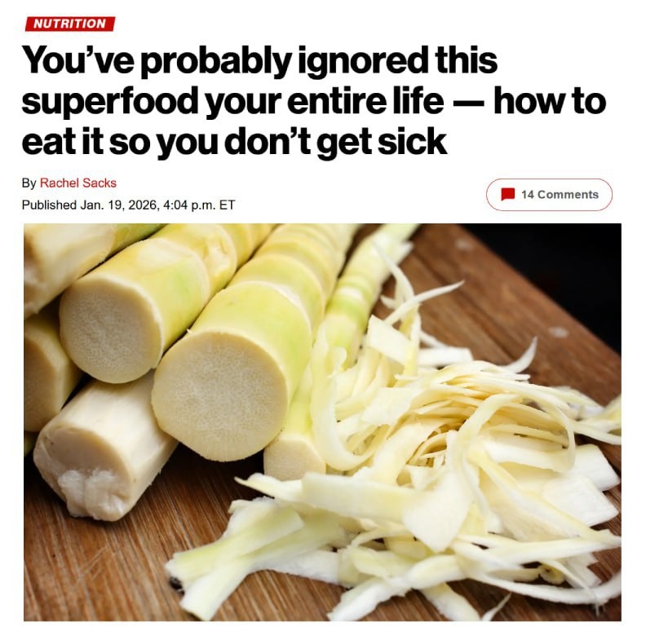The image size is (646, 644).
Task: Click the 'Published' label text
Action: coord(49,205)
